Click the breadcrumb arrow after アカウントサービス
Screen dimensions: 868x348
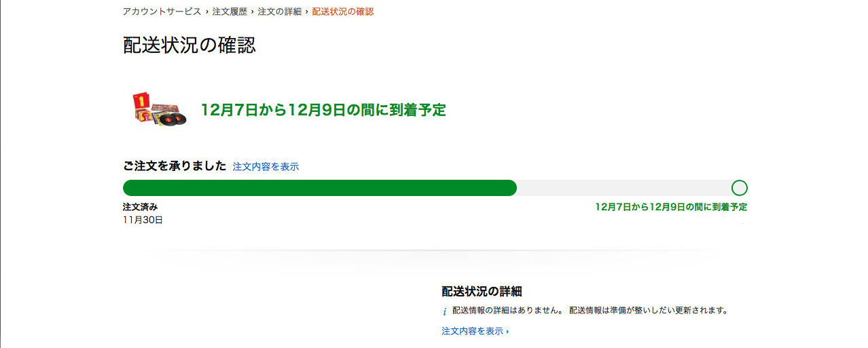pyautogui.click(x=206, y=12)
